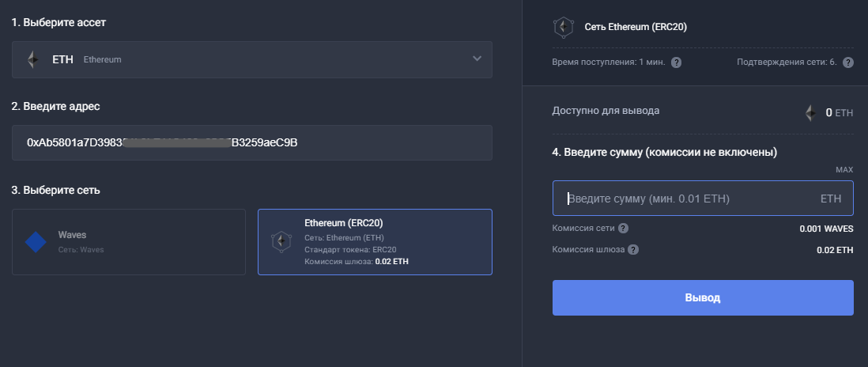Show help tooltip for Комиссия шлюза
The image size is (868, 367).
tap(633, 250)
